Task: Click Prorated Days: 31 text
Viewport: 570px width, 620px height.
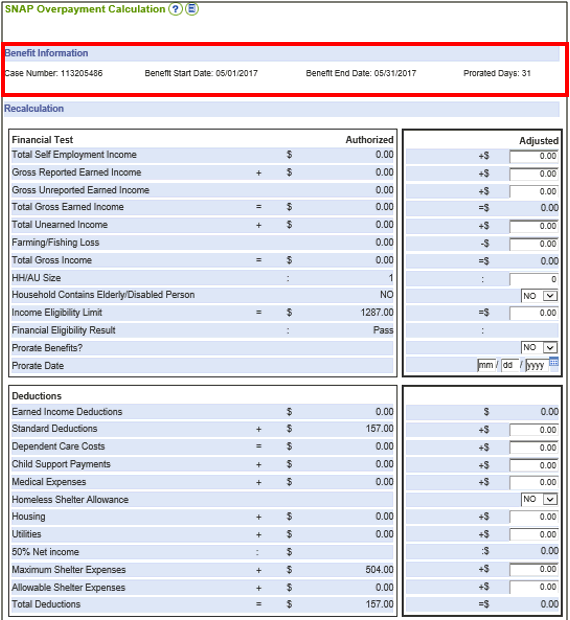Action: pos(497,73)
